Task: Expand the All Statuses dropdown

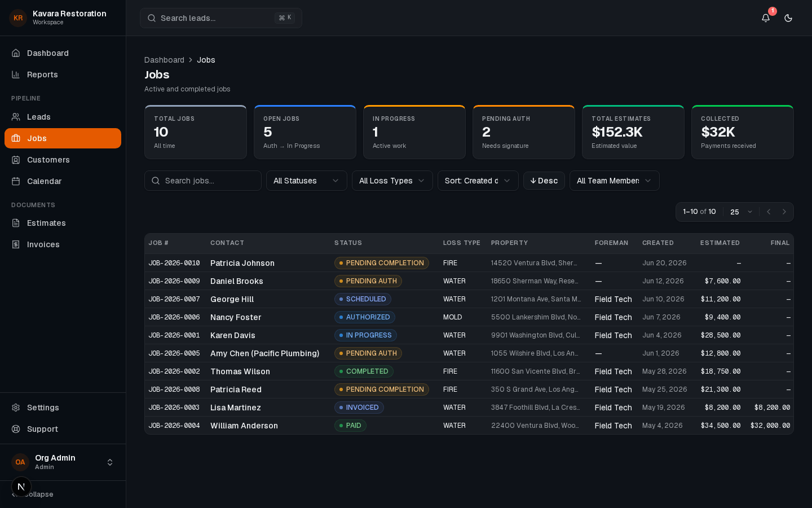Action: pos(307,181)
